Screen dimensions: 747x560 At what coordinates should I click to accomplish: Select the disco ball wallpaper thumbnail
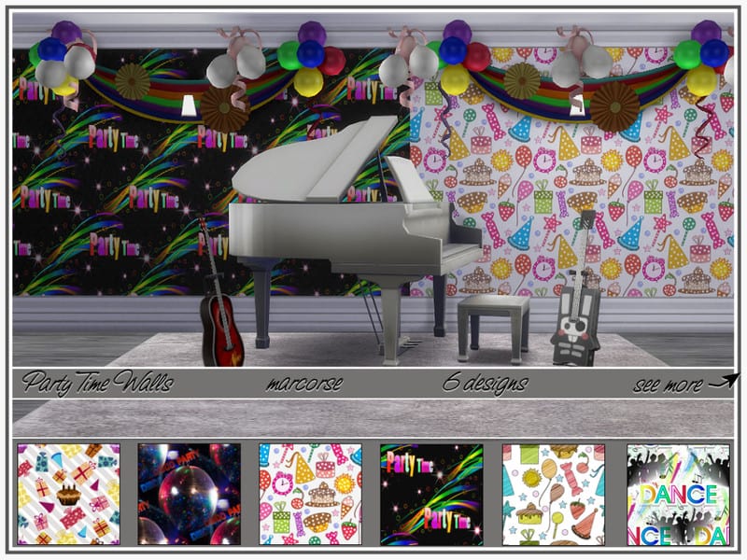pyautogui.click(x=189, y=494)
